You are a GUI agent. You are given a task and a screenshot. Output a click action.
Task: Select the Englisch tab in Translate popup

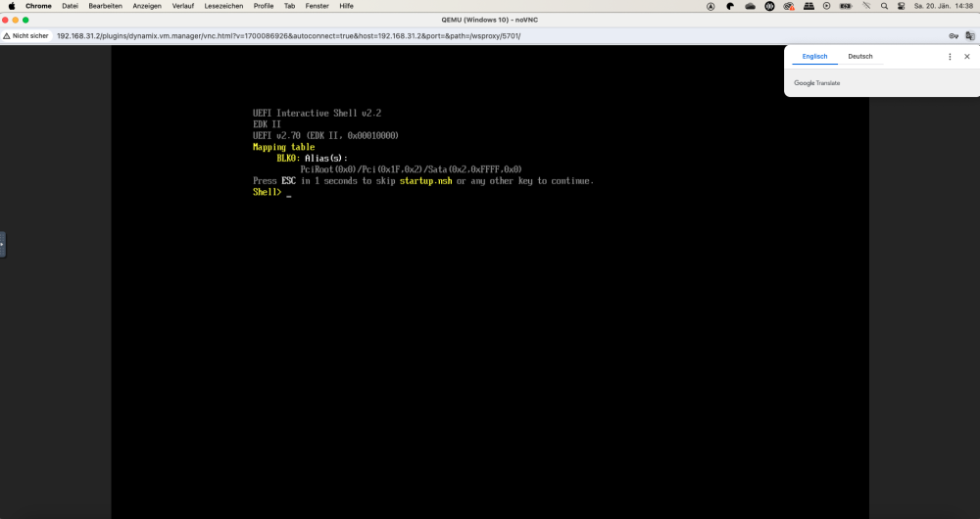pos(814,56)
